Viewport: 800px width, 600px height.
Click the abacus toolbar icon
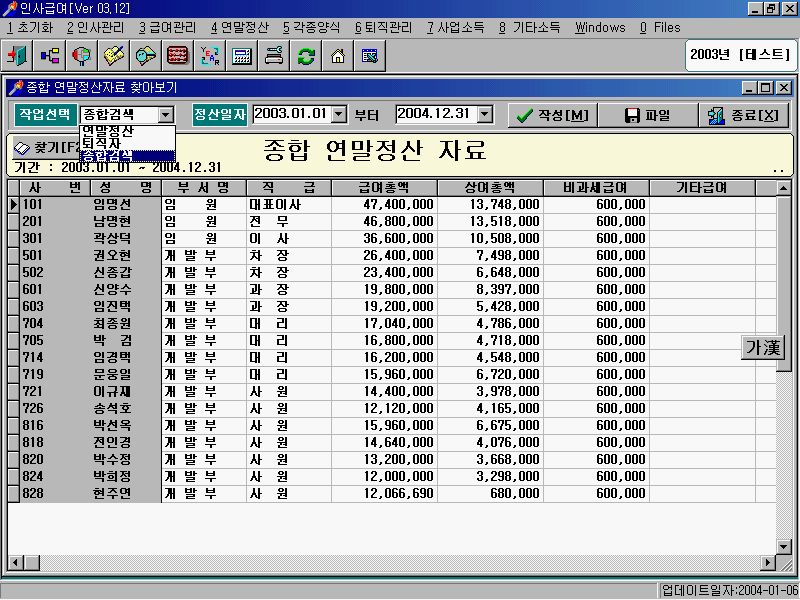(x=177, y=56)
